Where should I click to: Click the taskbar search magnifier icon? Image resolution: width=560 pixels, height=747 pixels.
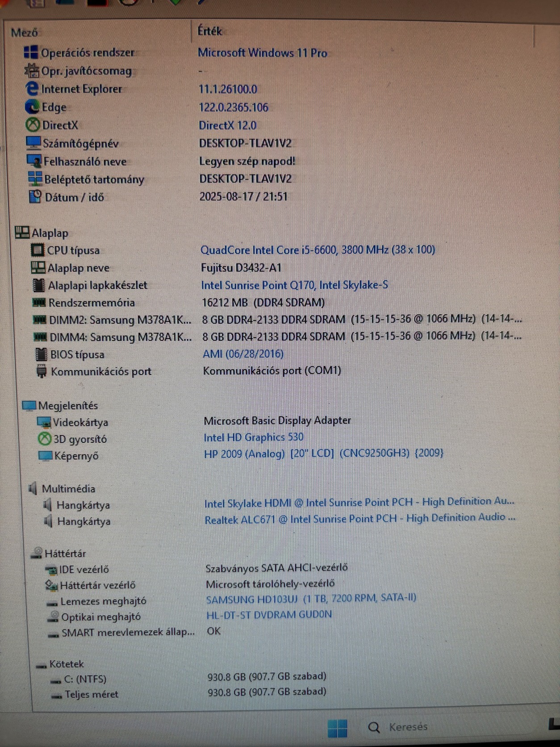[374, 728]
